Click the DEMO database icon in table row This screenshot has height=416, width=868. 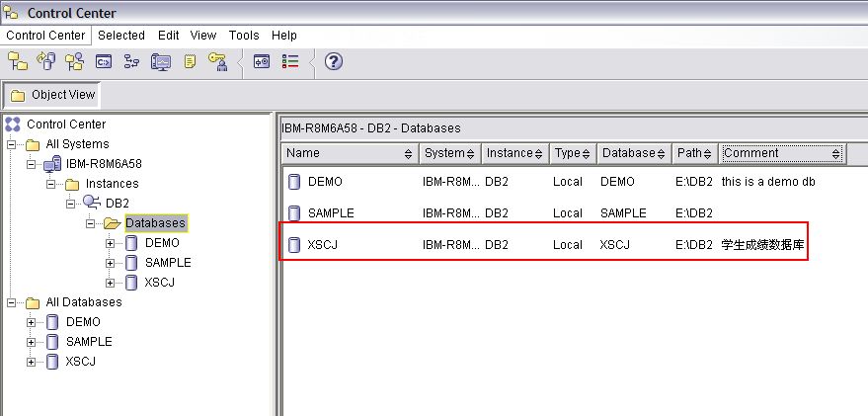294,182
